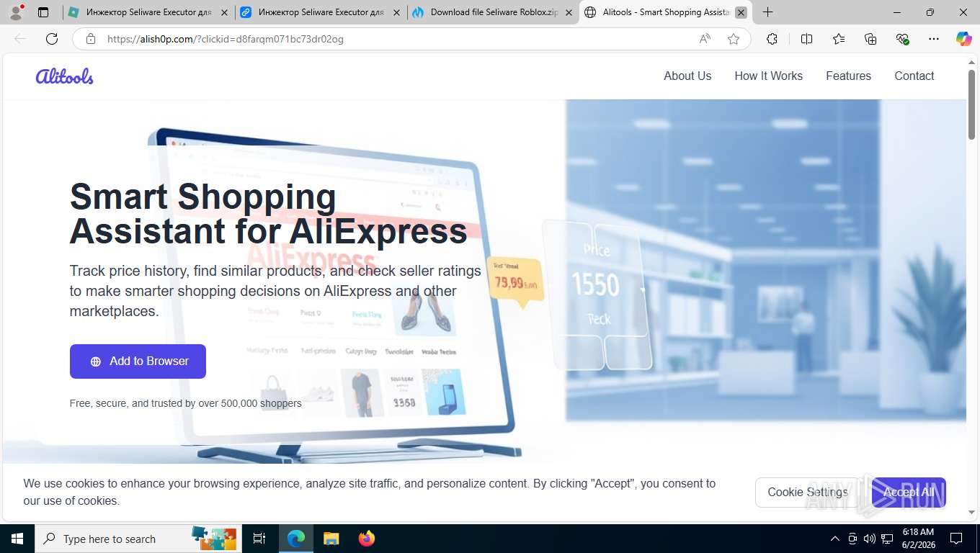Open Task View from the taskbar
The image size is (980, 553).
[259, 539]
